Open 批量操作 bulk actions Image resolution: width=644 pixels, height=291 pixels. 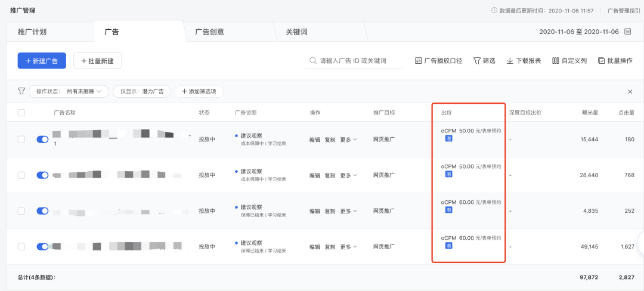click(x=615, y=61)
